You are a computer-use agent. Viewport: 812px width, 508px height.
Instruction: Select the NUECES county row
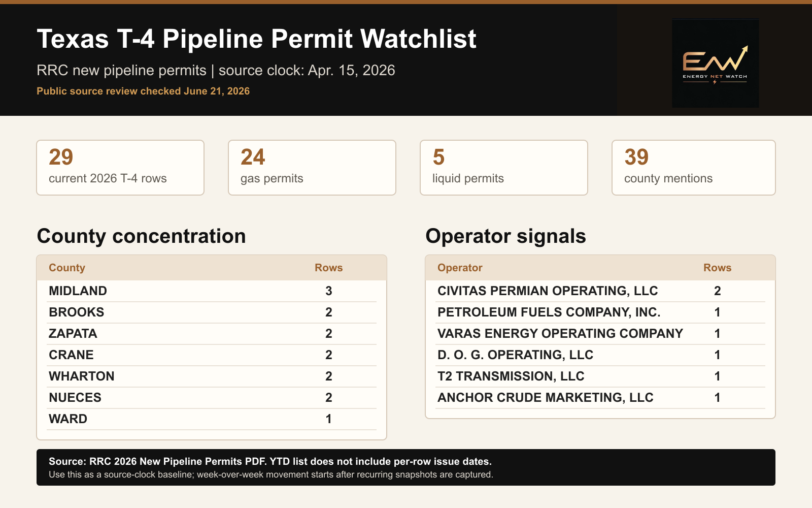pos(212,398)
